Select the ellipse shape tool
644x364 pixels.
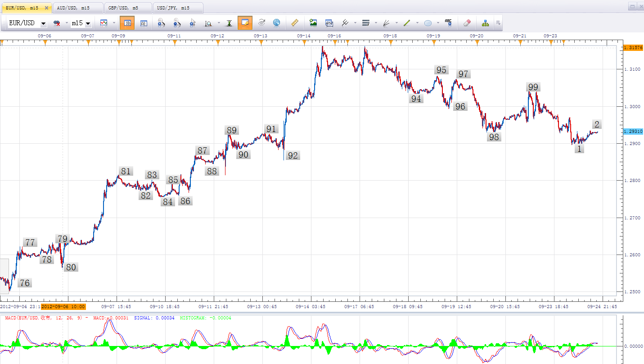click(428, 23)
